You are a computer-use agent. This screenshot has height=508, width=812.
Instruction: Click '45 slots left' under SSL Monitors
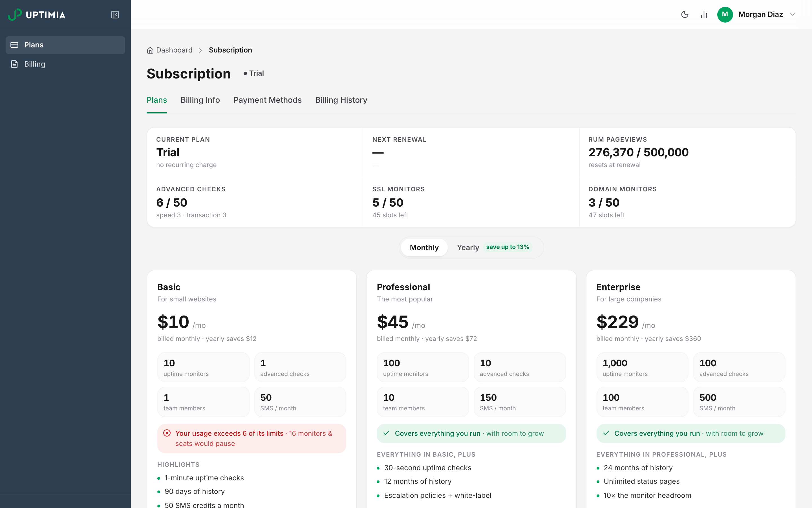(390, 215)
